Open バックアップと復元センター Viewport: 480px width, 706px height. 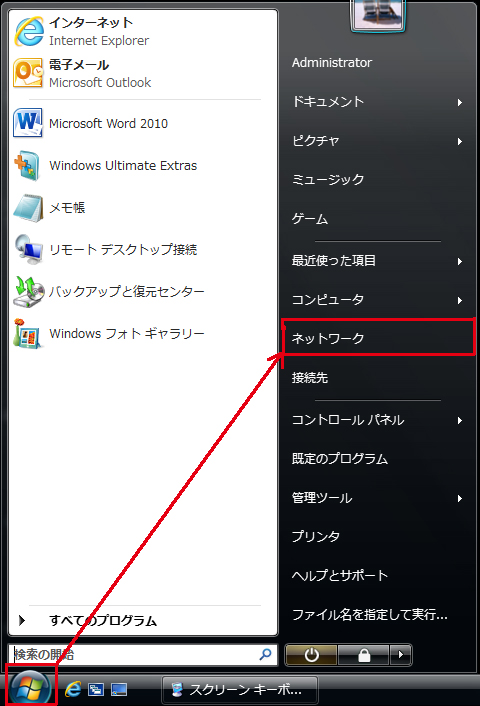[x=143, y=291]
